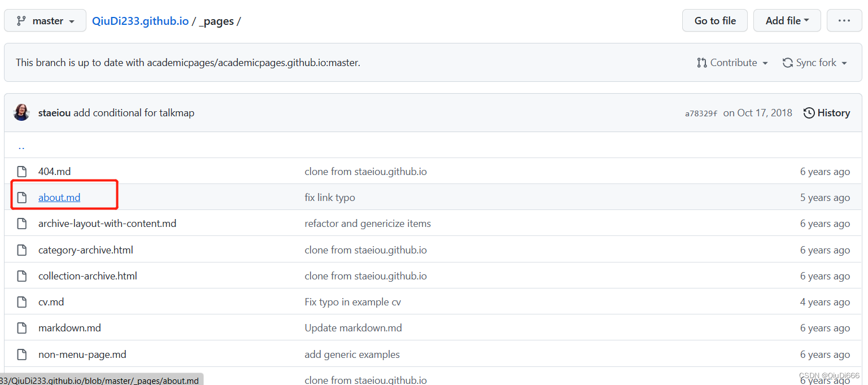Open 404.md commit message clone from staeiou.github.io

click(366, 172)
